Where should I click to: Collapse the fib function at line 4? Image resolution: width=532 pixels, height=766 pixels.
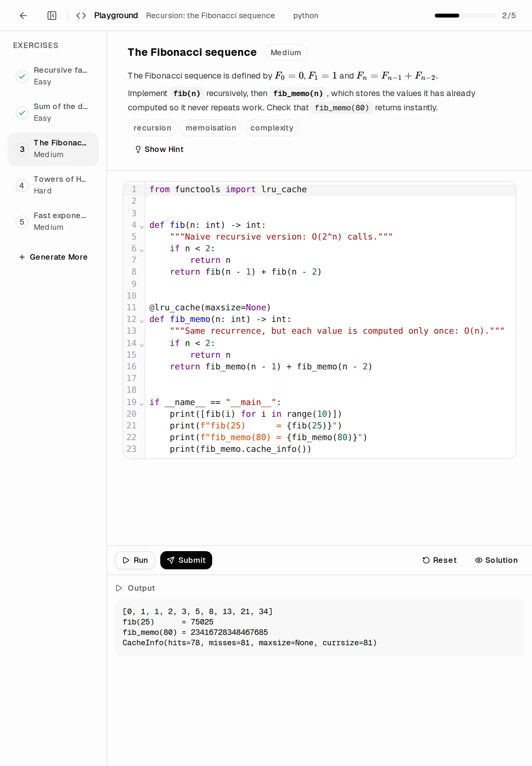pyautogui.click(x=142, y=227)
